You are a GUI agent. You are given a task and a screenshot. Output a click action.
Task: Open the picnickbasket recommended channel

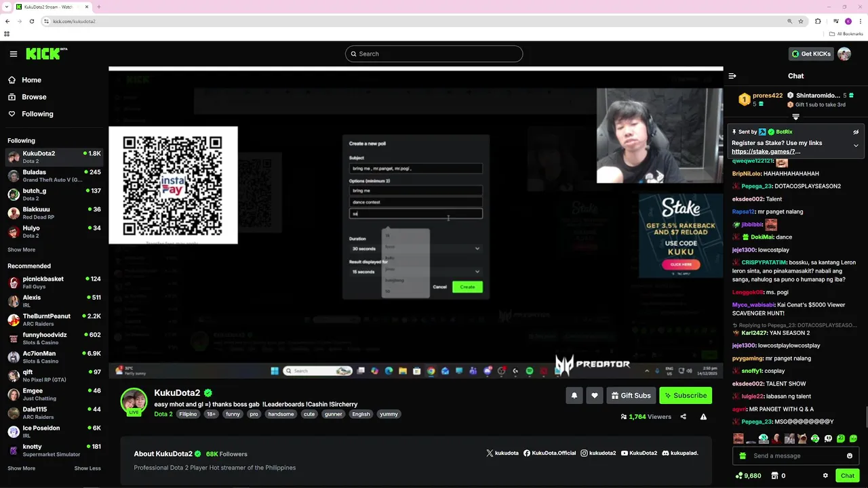click(54, 283)
